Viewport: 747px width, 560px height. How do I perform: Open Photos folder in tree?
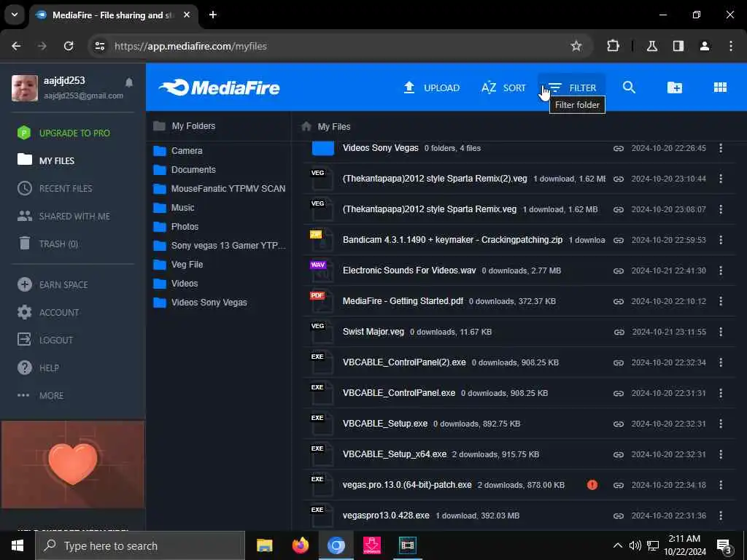[x=177, y=227]
